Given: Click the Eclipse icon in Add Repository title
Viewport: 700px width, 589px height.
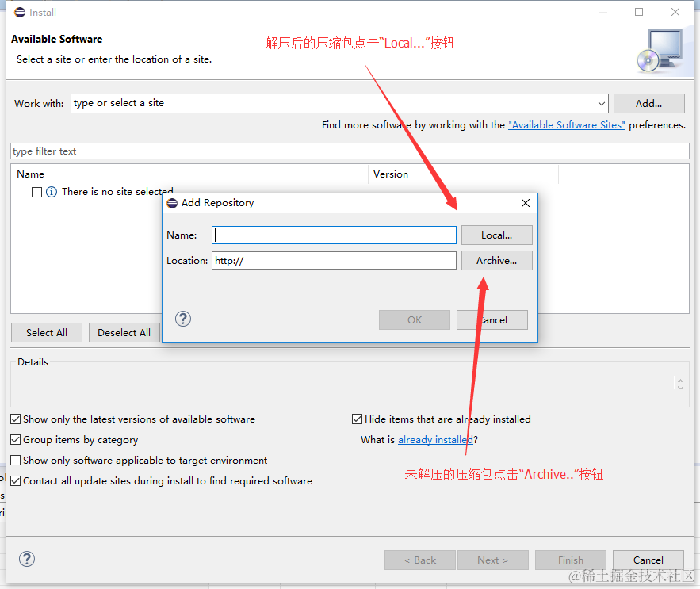Looking at the screenshot, I should tap(172, 203).
